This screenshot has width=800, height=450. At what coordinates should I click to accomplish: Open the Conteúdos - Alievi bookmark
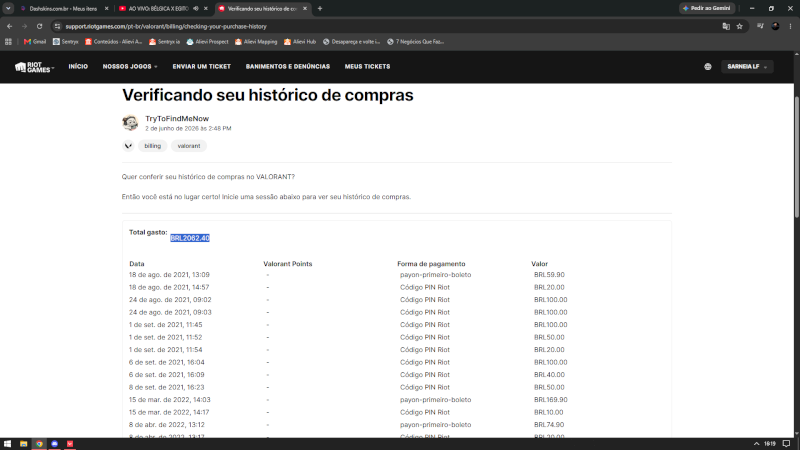(113, 42)
